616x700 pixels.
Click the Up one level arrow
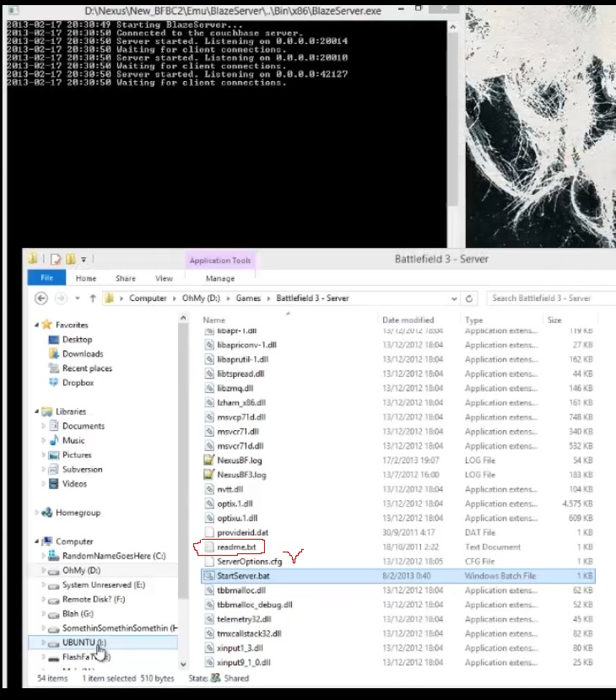pyautogui.click(x=93, y=299)
